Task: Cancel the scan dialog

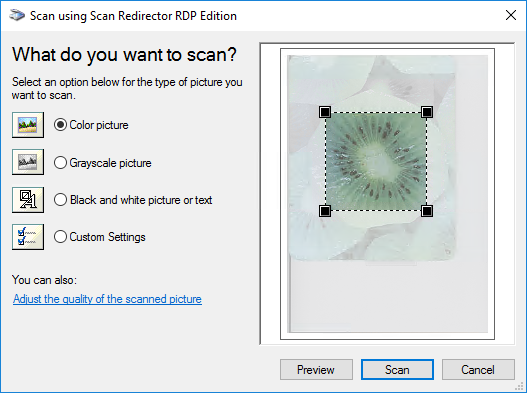Action: click(478, 370)
